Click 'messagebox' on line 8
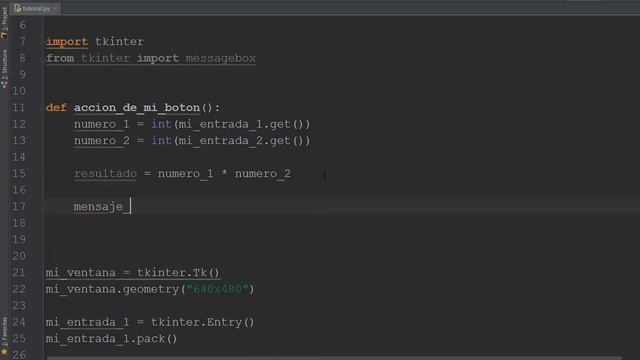The height and width of the screenshot is (360, 640). [221, 58]
